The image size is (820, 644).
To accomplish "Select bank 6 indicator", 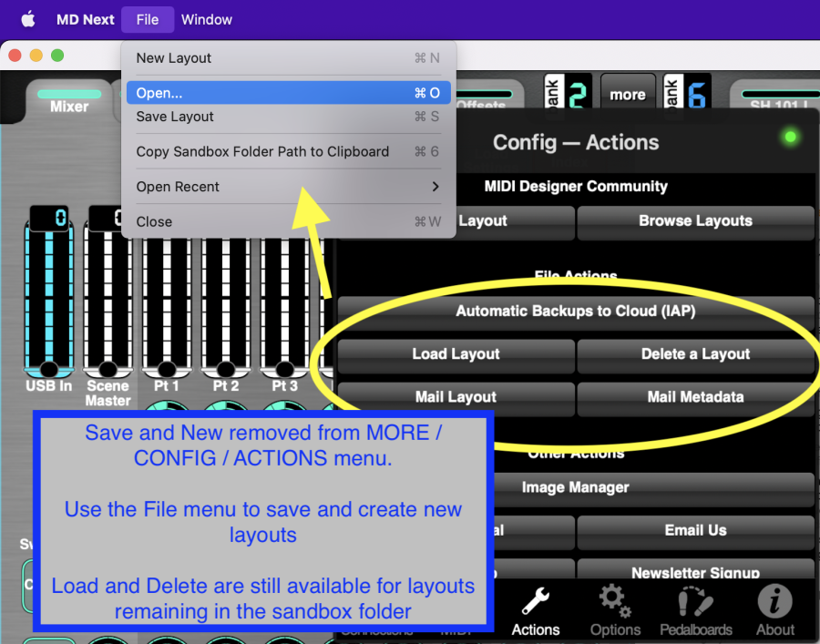I will point(687,92).
